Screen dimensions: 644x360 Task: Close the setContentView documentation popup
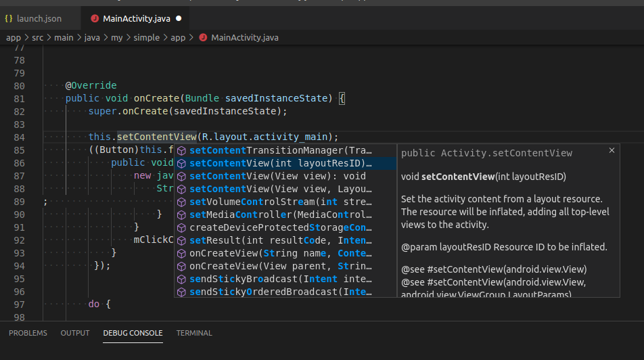(x=612, y=150)
